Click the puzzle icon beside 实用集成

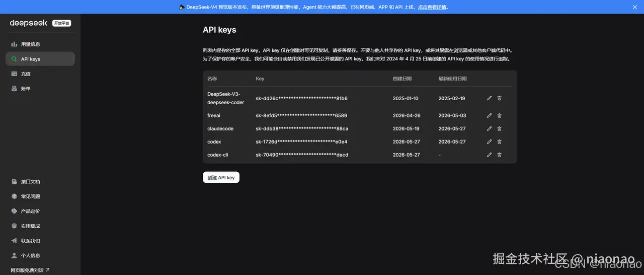click(x=15, y=226)
